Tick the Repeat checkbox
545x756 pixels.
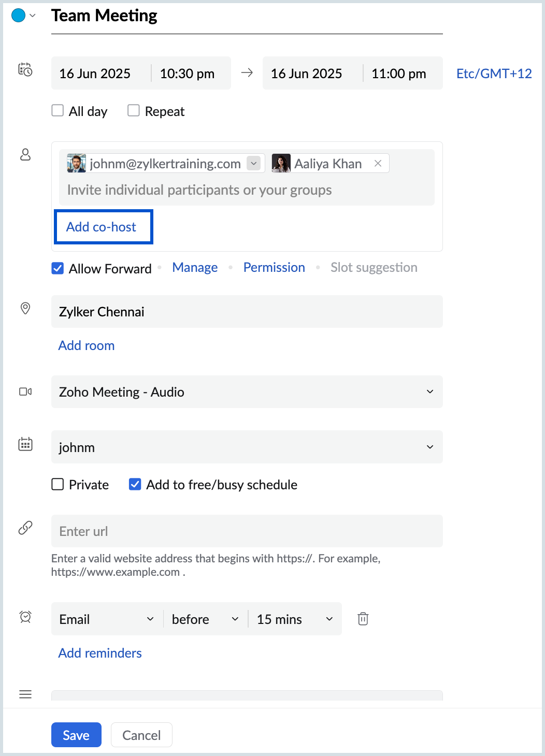[134, 111]
